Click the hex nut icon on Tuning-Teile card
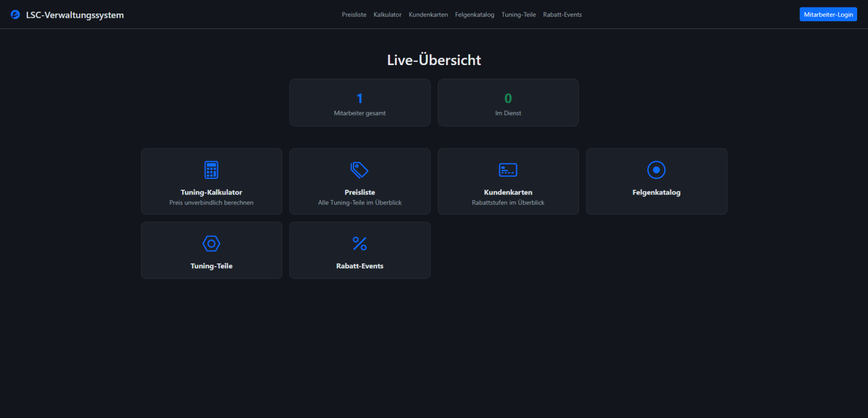This screenshot has width=868, height=418. (212, 243)
